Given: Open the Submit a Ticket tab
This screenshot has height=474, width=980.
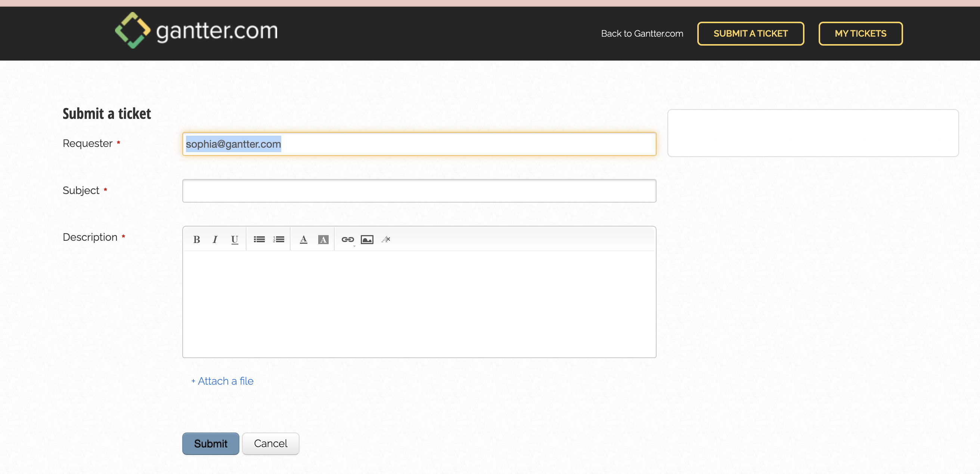Looking at the screenshot, I should click(x=750, y=34).
